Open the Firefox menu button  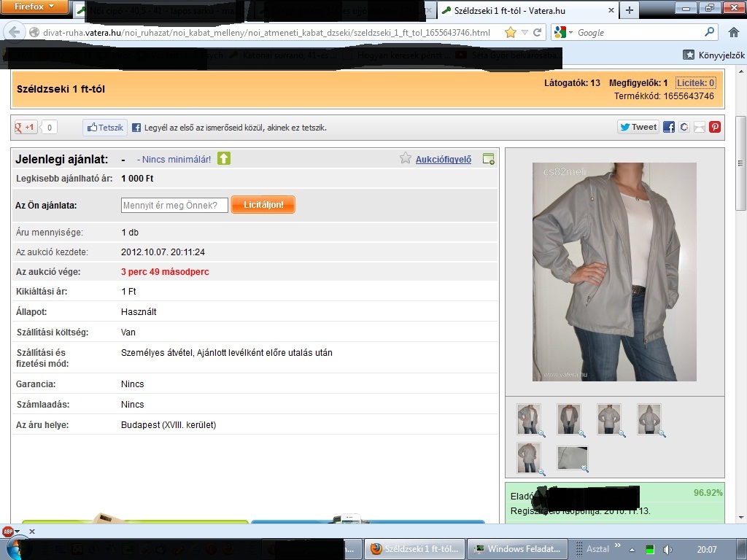tap(34, 7)
